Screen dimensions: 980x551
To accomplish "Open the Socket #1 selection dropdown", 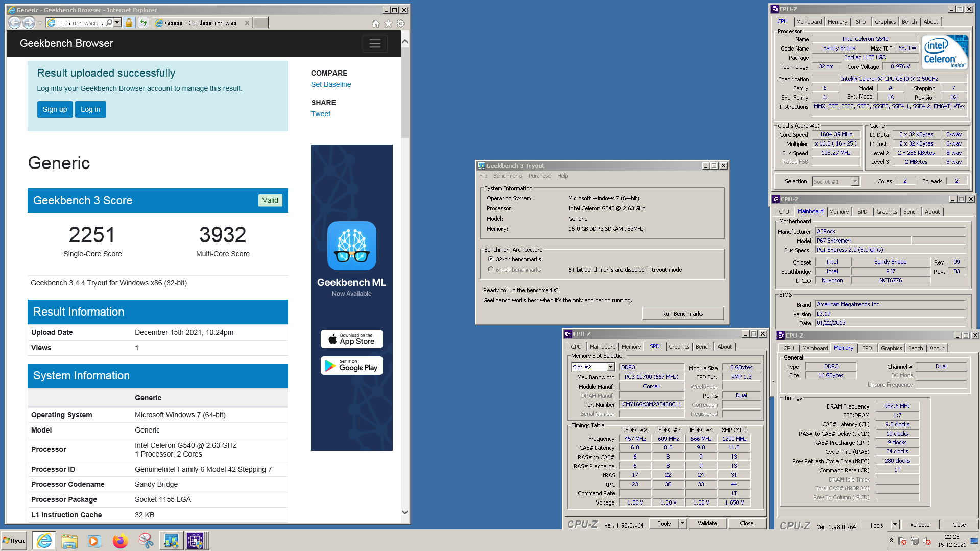I will point(855,181).
